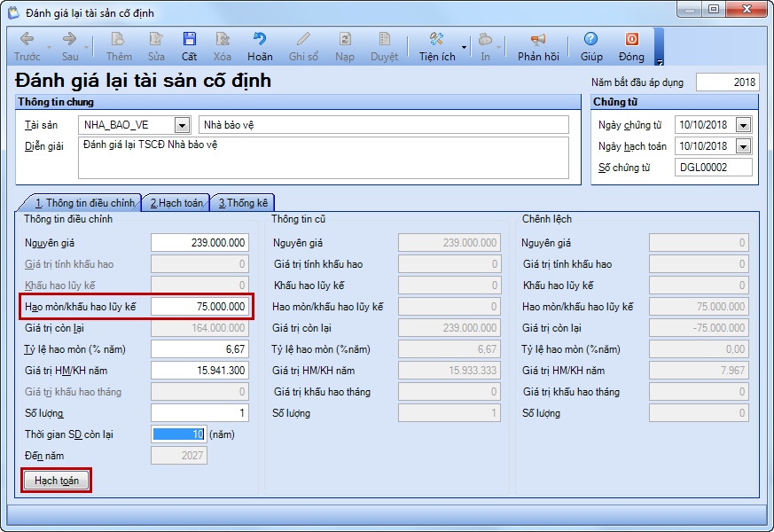The width and height of the screenshot is (774, 532).
Task: Open Ngày hạch toán date picker
Action: (743, 146)
